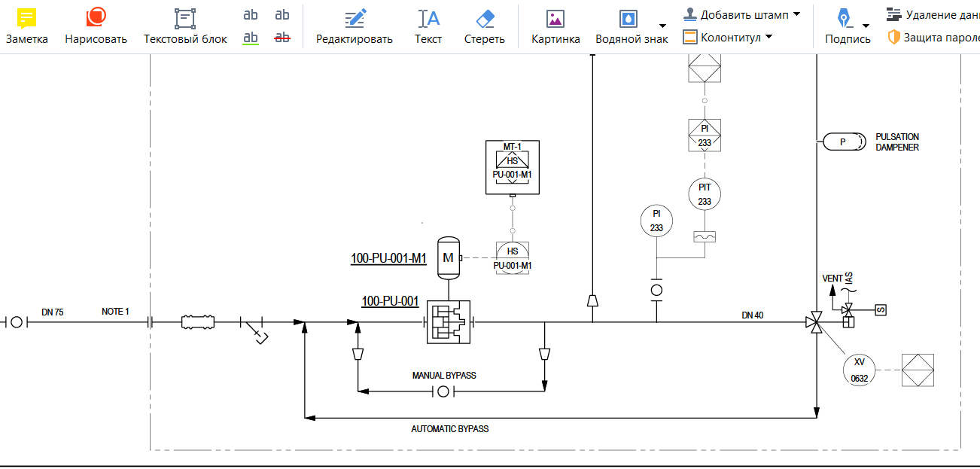The image size is (980, 469).
Task: Apply green underline text markup
Action: (x=251, y=38)
